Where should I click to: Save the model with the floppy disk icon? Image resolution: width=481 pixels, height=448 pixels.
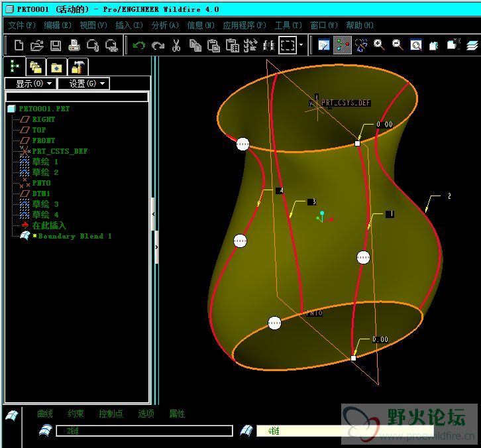[56, 46]
